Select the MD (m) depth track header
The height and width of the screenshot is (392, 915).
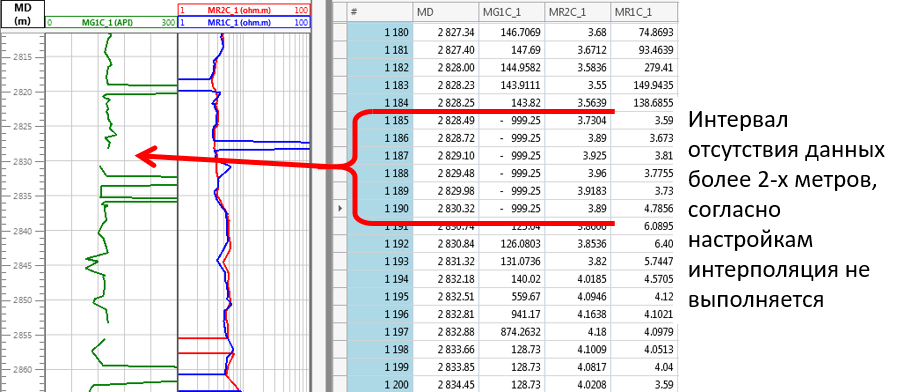click(22, 15)
